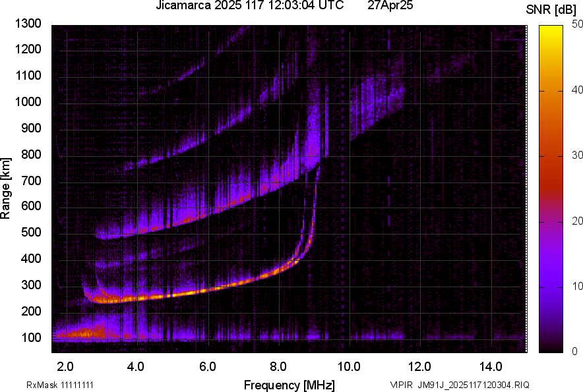Screen dimensions: 583x392
Task: Click the frequency tick label "14.0"
Action: (491, 367)
